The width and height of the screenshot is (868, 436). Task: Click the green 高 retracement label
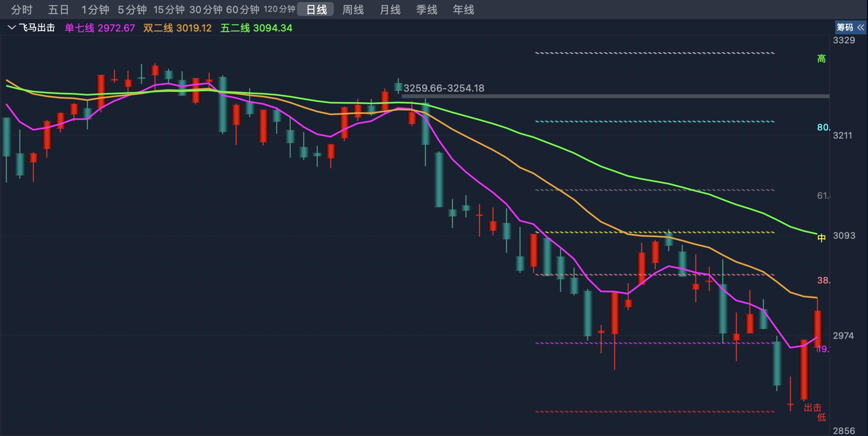click(821, 59)
